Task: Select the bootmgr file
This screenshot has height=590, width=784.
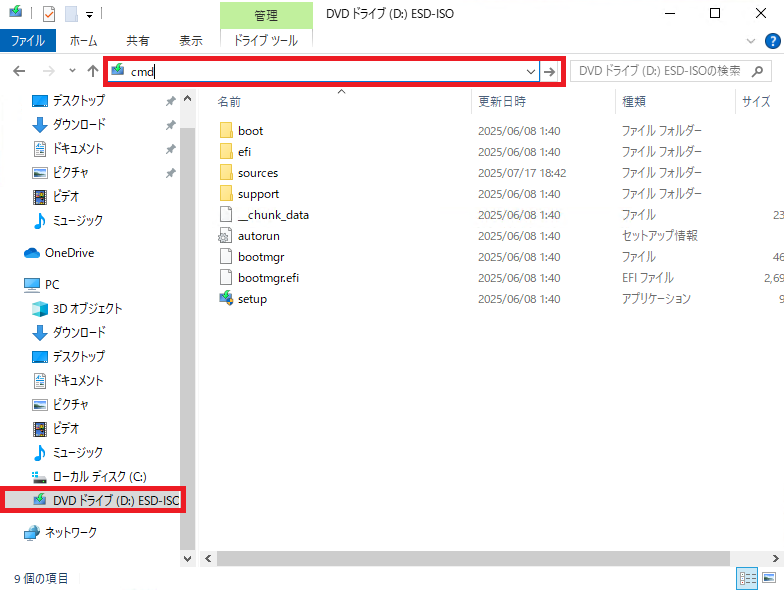Action: click(261, 257)
